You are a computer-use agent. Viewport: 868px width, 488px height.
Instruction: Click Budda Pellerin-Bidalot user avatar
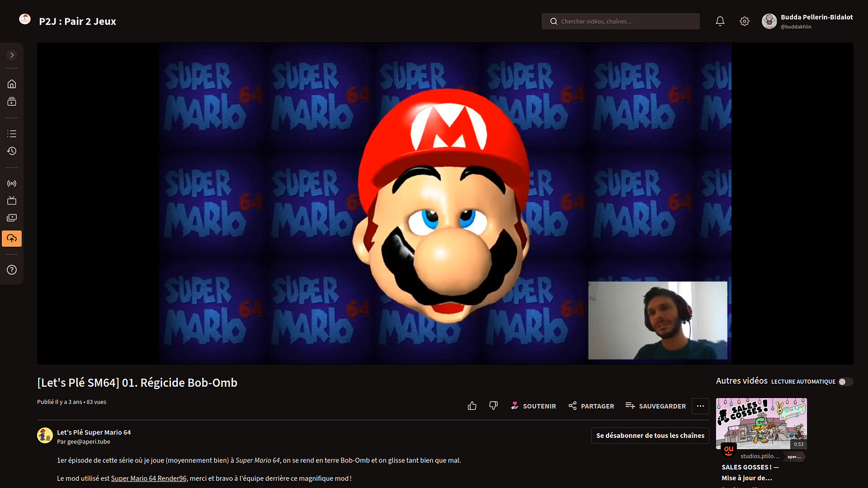coord(769,21)
